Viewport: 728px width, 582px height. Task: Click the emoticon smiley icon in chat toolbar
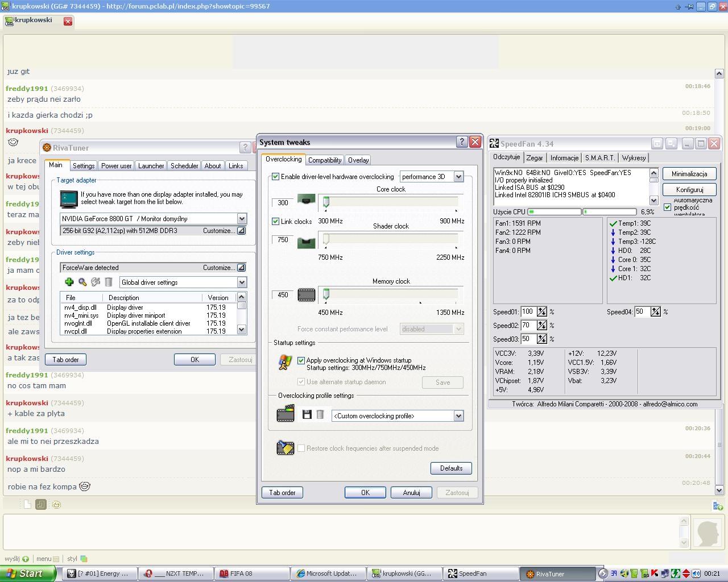tap(56, 504)
